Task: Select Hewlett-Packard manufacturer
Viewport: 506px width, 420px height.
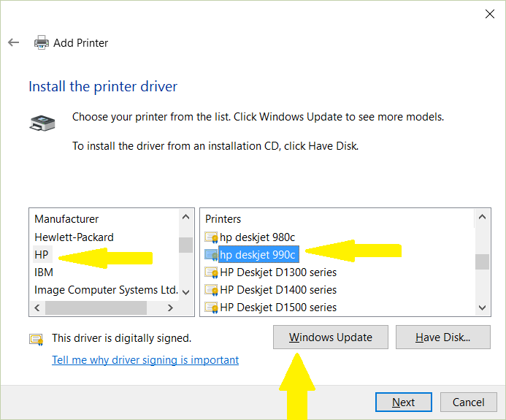Action: tap(74, 237)
